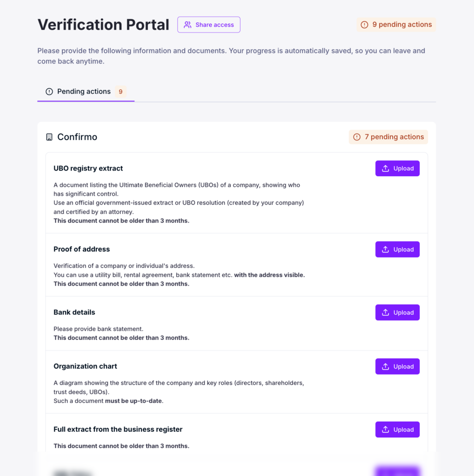Click upload arrow icon for UBO registry extract
This screenshot has height=476, width=474.
385,168
